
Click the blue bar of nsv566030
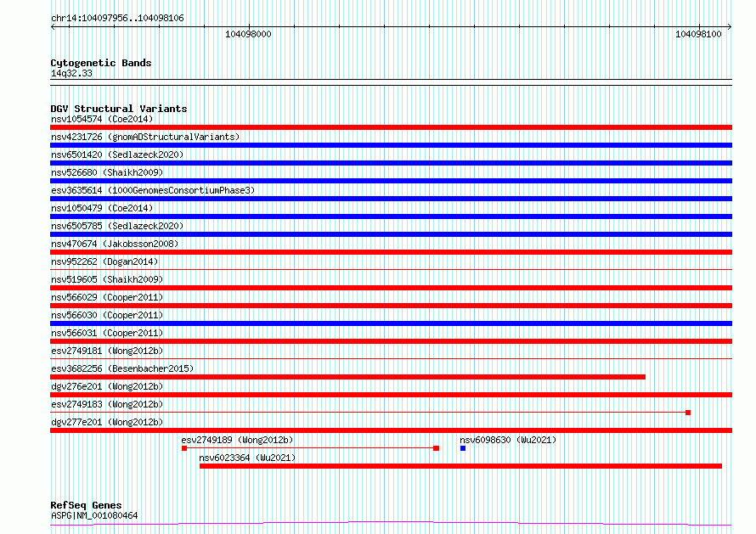coord(391,323)
